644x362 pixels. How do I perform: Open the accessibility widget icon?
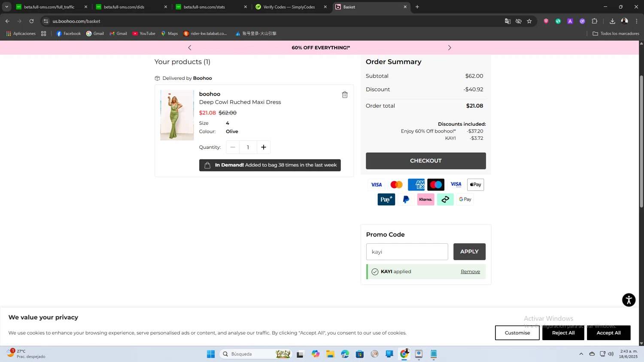629,300
